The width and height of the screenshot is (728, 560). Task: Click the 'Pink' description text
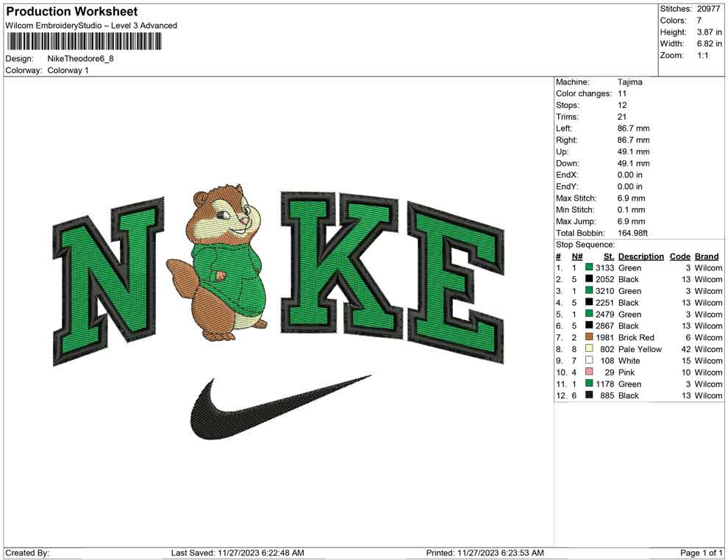click(627, 372)
